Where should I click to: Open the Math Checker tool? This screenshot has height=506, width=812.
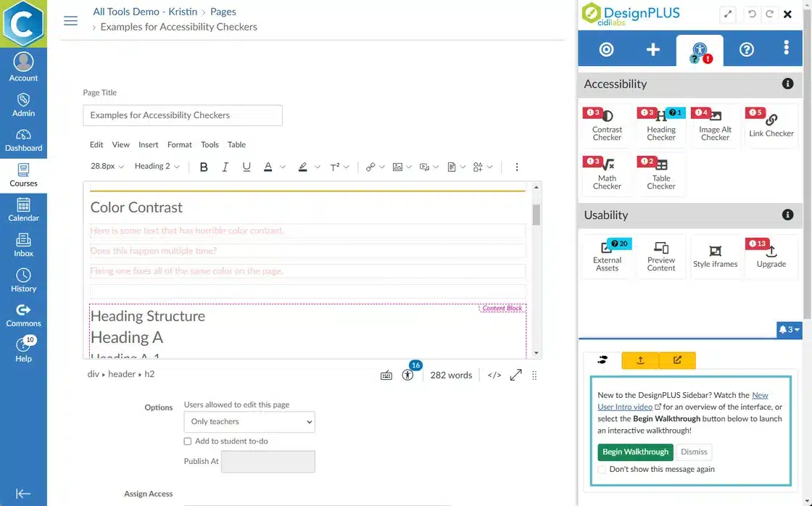[607, 175]
